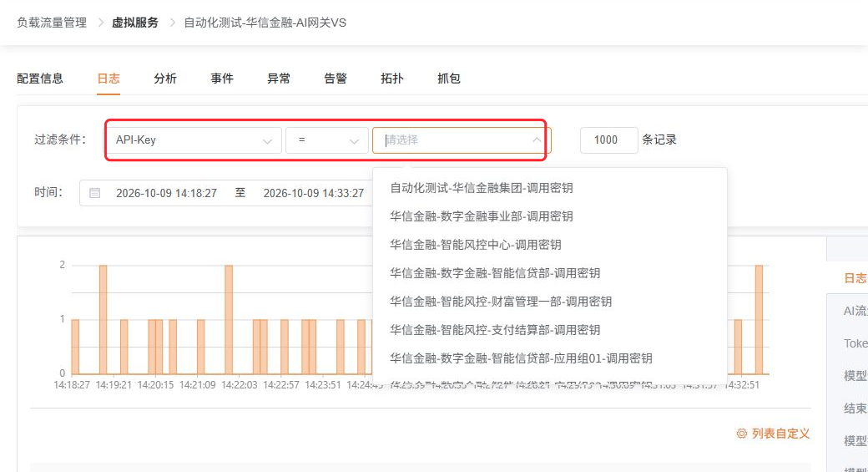View the 拓扑 tab

pos(392,79)
